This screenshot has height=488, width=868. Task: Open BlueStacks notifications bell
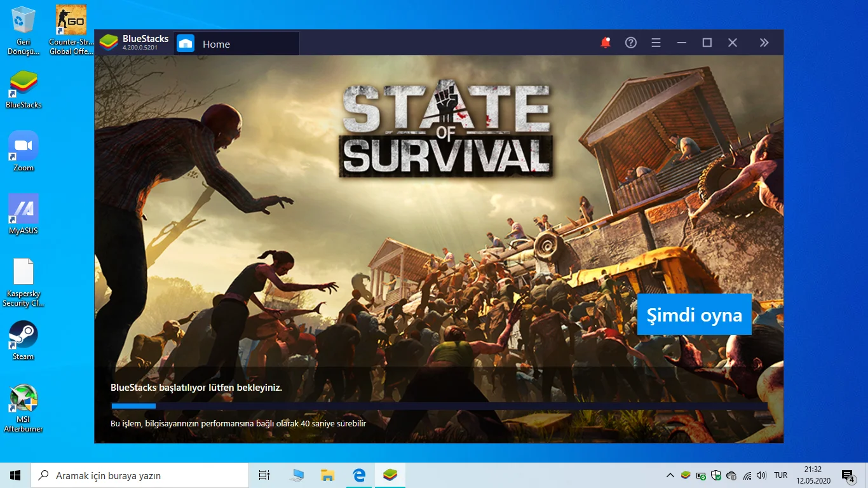606,43
